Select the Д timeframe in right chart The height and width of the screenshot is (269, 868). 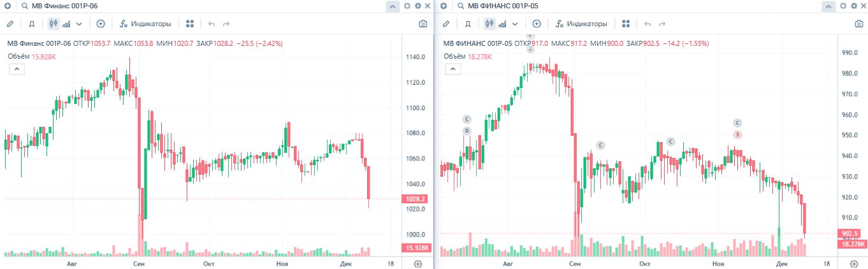point(467,24)
